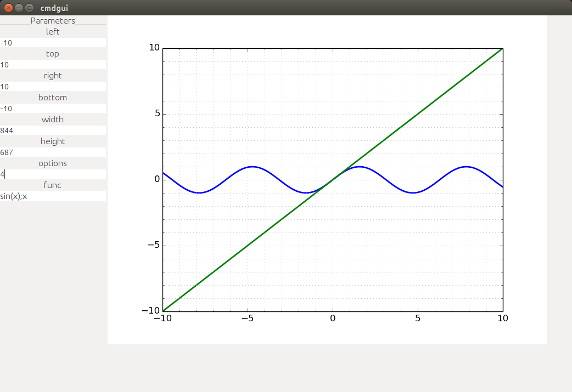Click the y-axis tick label −5
Screen dimensions: 572x392
[x=154, y=245]
